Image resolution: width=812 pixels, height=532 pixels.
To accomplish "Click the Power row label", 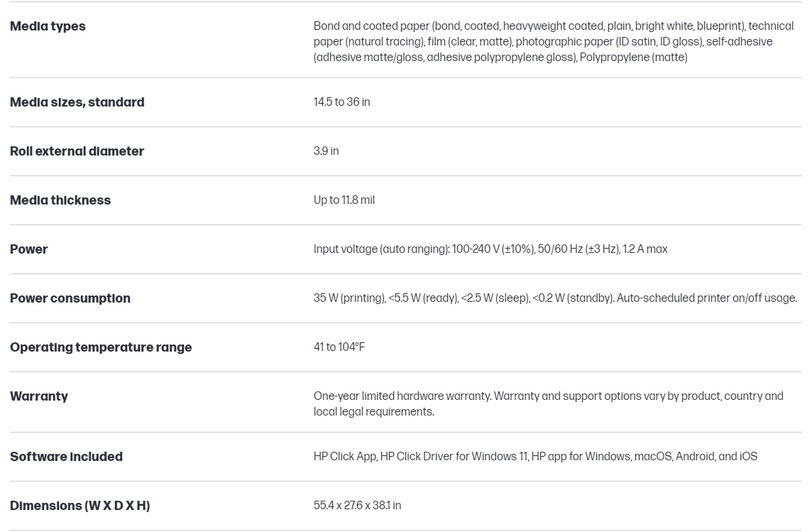I will (29, 249).
